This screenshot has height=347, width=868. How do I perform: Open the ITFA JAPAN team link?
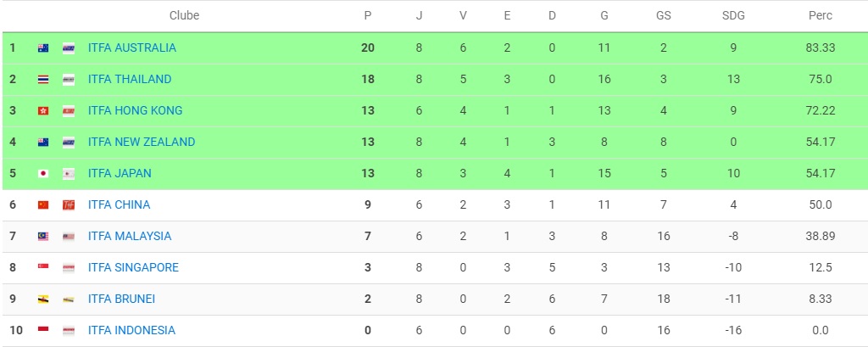tap(120, 174)
